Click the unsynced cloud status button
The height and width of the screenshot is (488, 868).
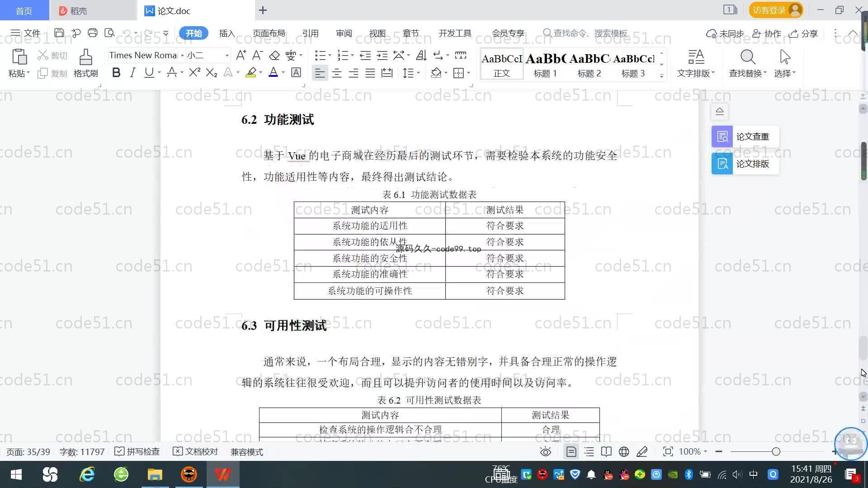click(725, 33)
